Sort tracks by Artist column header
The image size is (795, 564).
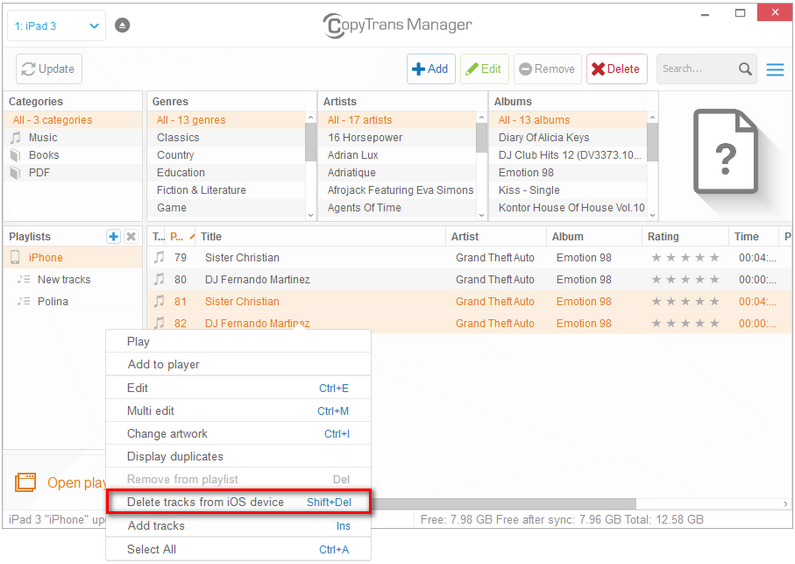coord(465,237)
